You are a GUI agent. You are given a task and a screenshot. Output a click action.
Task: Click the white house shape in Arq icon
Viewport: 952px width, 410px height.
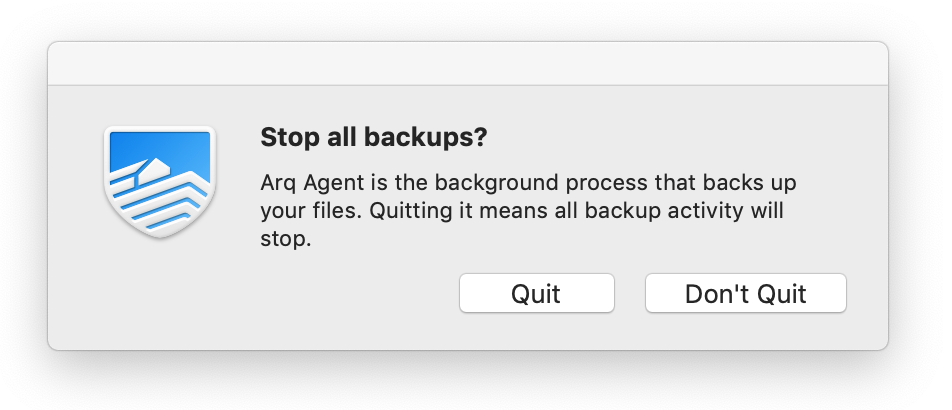154,169
